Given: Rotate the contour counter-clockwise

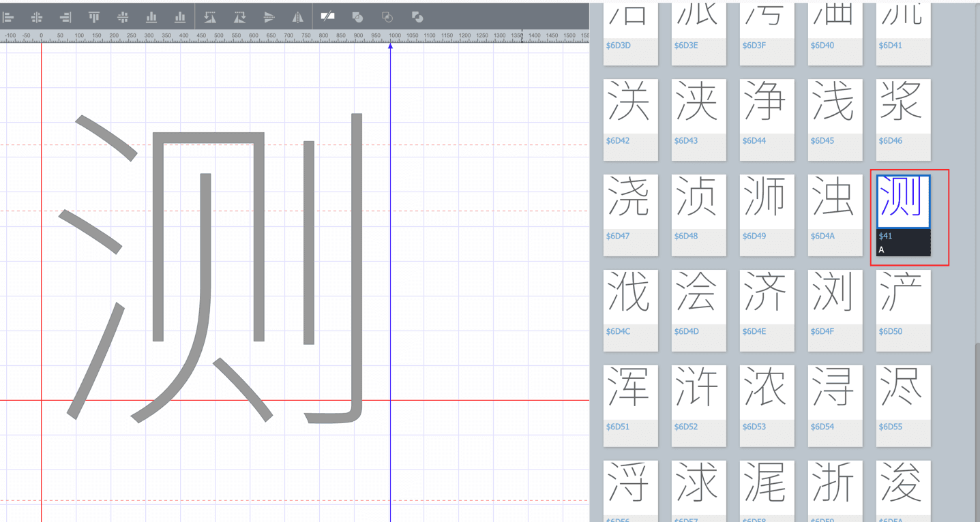Looking at the screenshot, I should (211, 17).
